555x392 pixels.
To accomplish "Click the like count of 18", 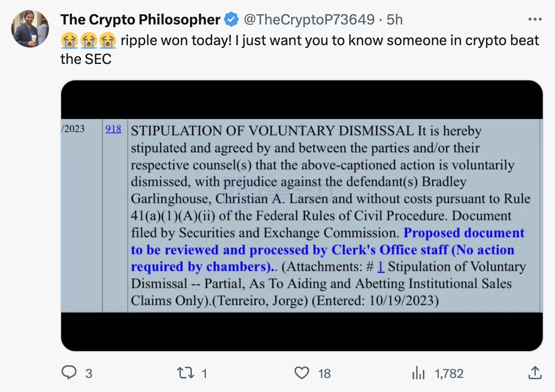I will [325, 374].
